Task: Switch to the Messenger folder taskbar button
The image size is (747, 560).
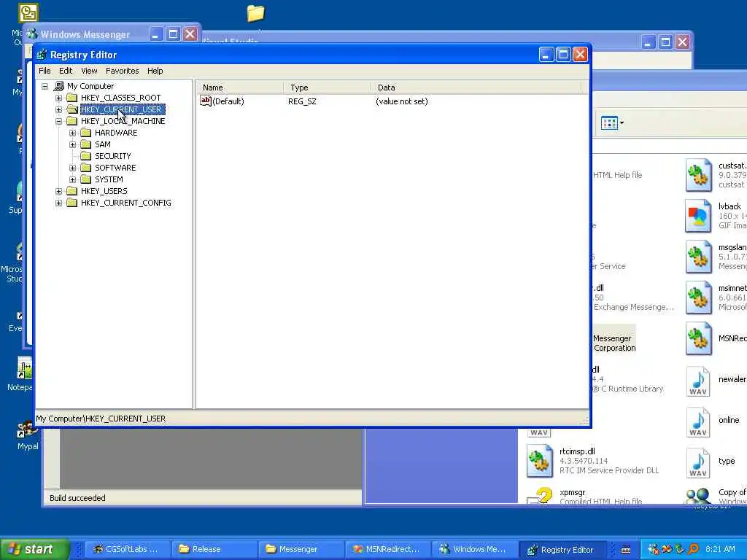Action: [x=301, y=549]
